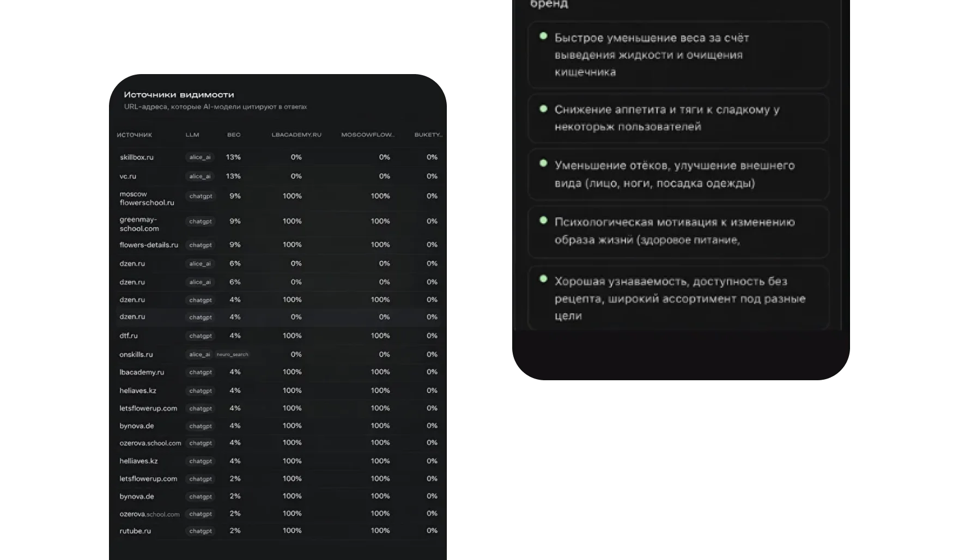Click the chatgpt tag in dtf.ru row
The height and width of the screenshot is (560, 959).
(201, 336)
